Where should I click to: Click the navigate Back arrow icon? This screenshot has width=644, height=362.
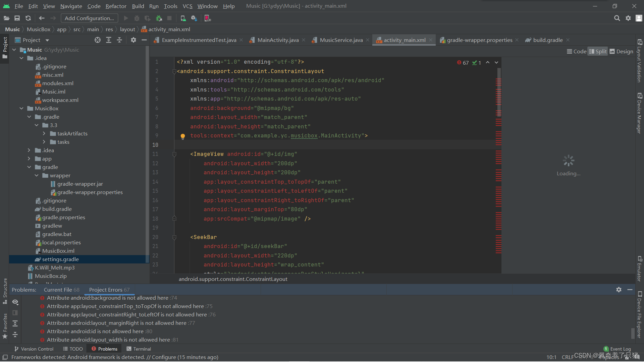point(42,18)
